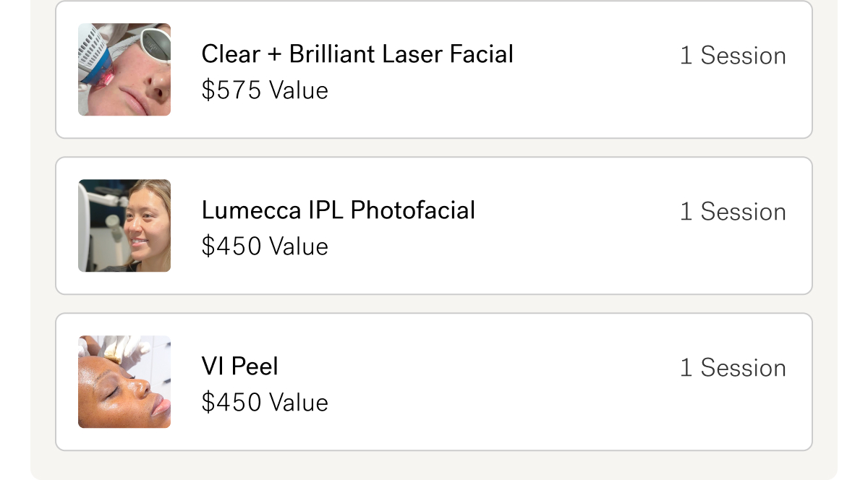The height and width of the screenshot is (480, 868).
Task: Click the $575 Value text
Action: coord(265,90)
